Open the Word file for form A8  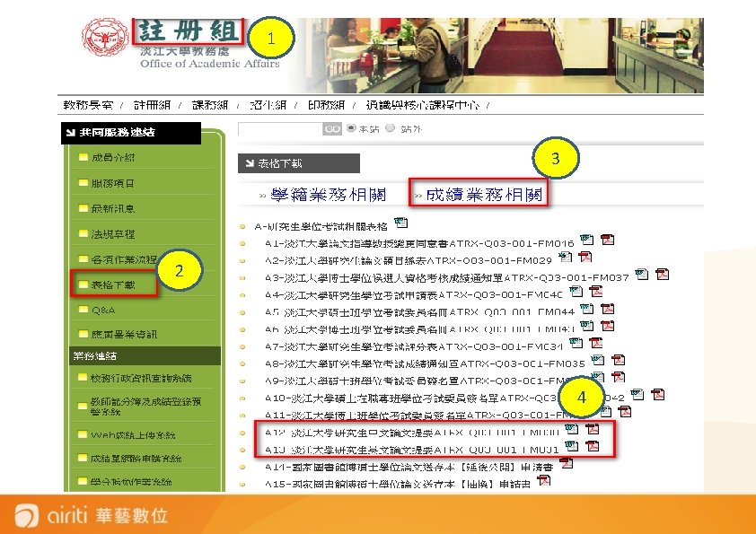point(598,360)
